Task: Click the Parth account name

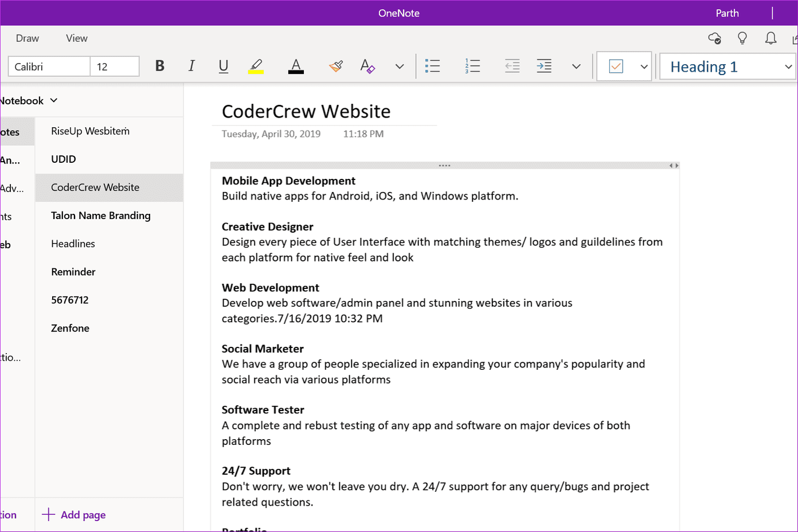Action: pyautogui.click(x=727, y=13)
